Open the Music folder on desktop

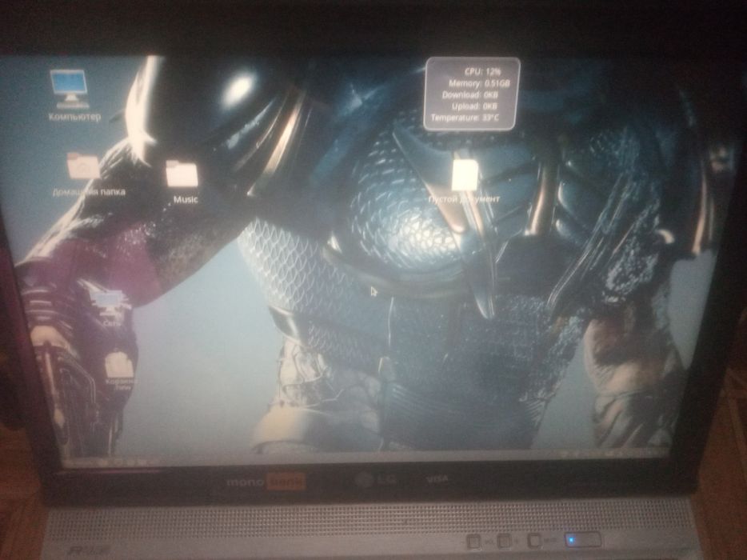pos(182,174)
